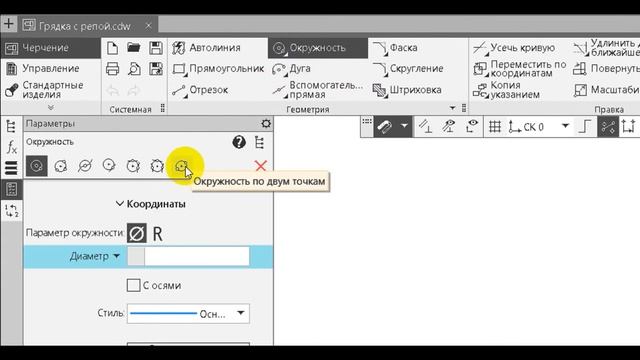This screenshot has width=640, height=360.
Task: Switch to Грядка с репой.cdw tab
Action: coord(84,26)
